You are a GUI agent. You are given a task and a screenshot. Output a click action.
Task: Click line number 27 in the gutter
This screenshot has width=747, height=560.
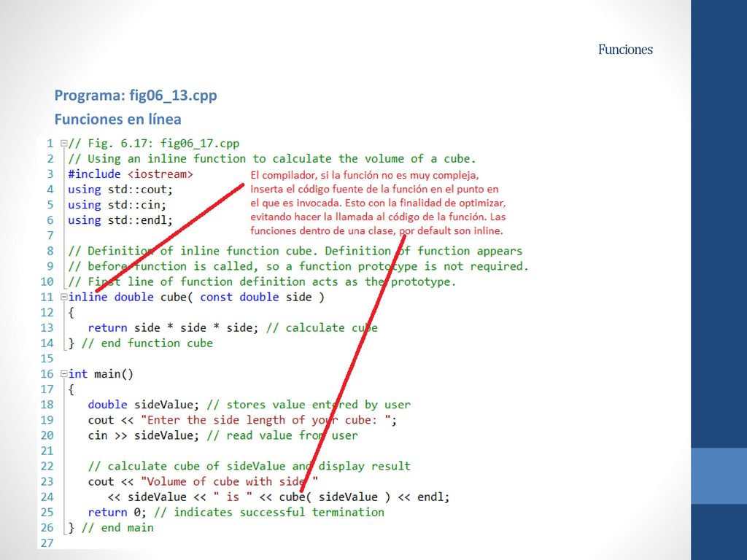(47, 542)
